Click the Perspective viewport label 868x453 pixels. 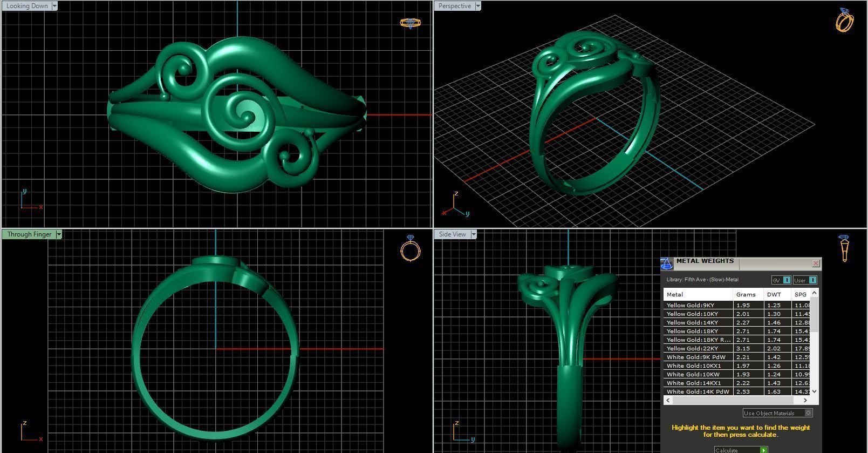tap(454, 6)
